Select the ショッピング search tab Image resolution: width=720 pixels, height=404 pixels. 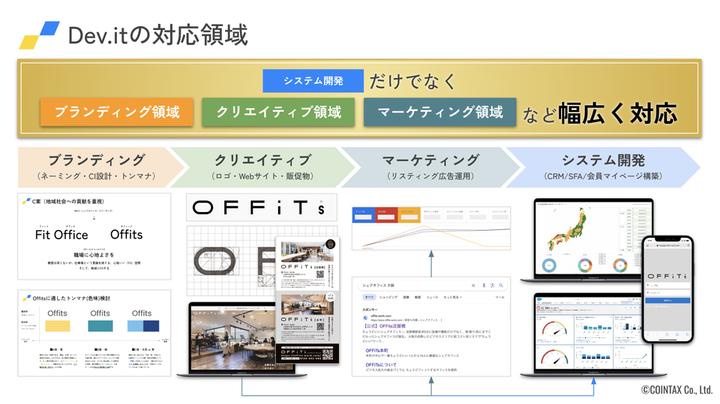(x=388, y=297)
